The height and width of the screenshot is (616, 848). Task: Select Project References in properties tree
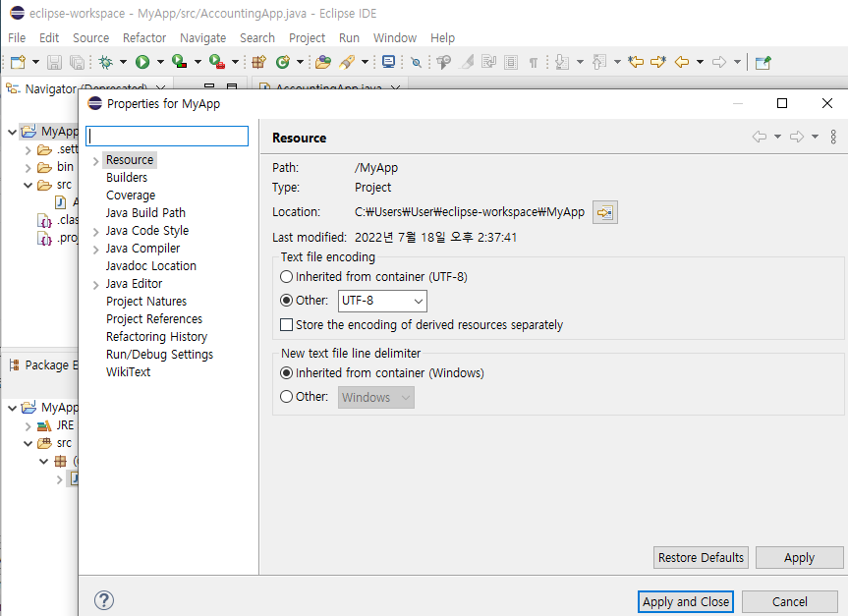154,319
